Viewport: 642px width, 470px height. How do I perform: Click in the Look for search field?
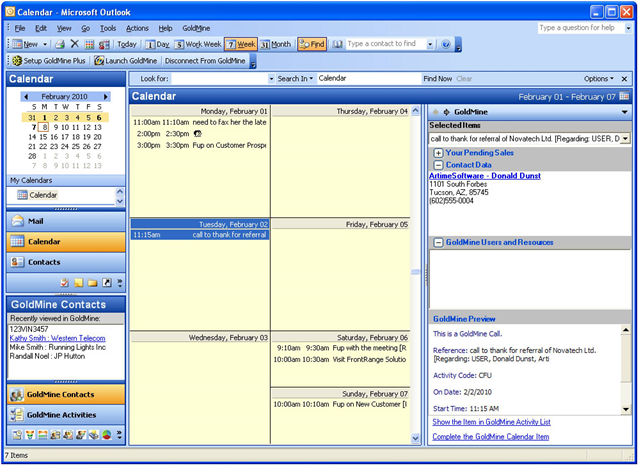pyautogui.click(x=220, y=78)
